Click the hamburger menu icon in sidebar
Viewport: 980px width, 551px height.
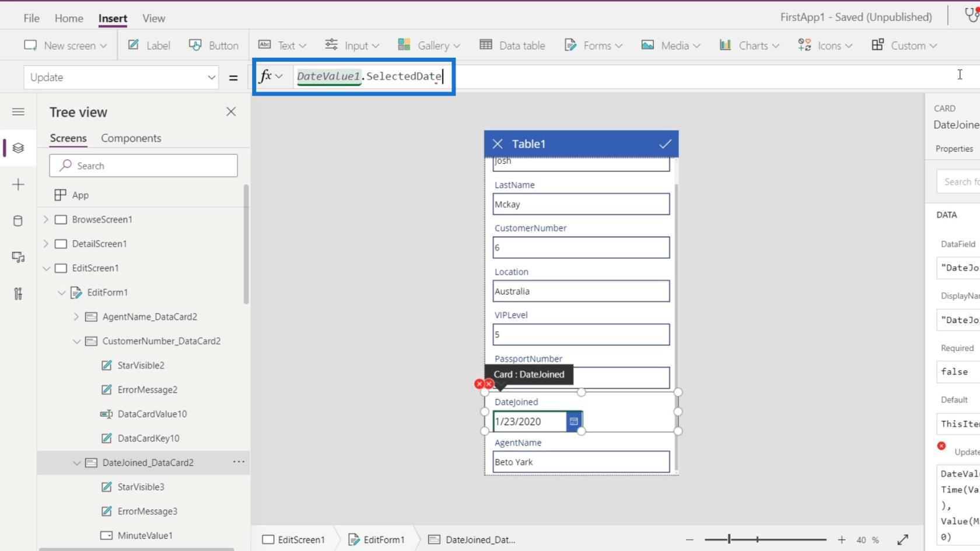click(x=18, y=111)
